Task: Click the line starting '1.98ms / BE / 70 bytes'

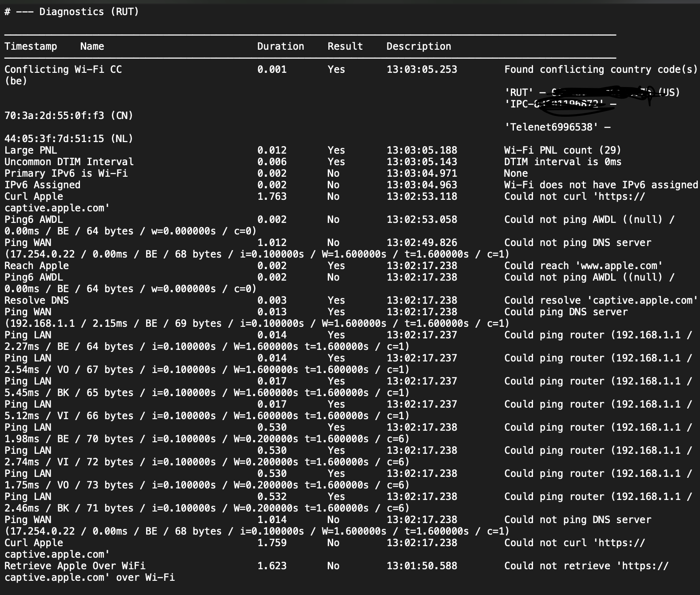Action: click(x=207, y=439)
